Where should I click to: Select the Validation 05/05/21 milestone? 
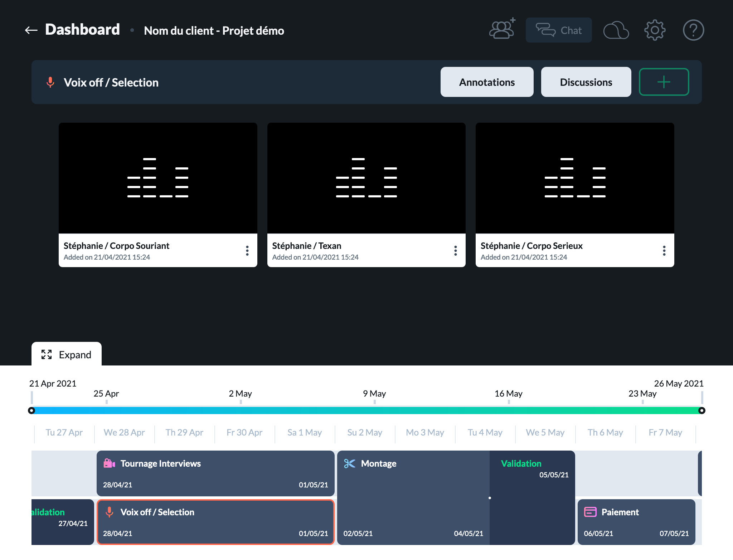click(532, 498)
